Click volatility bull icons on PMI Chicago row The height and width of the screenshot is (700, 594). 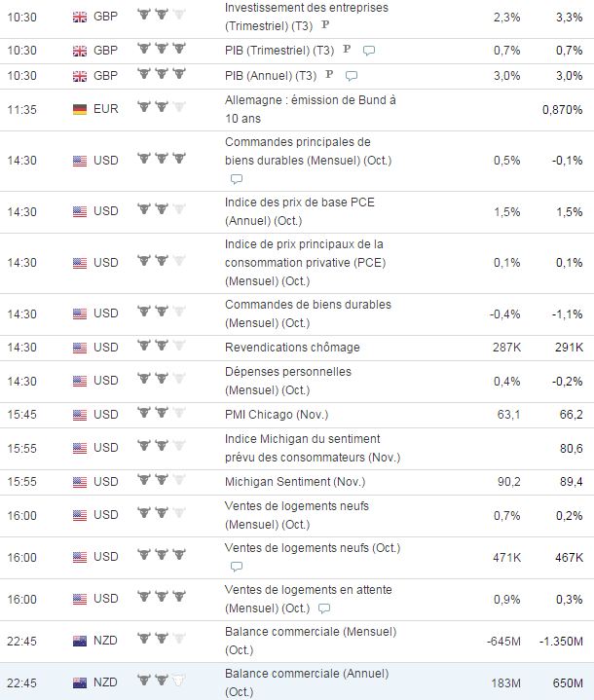pyautogui.click(x=162, y=413)
